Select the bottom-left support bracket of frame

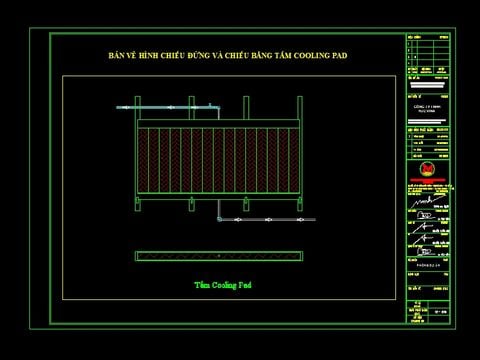138,204
